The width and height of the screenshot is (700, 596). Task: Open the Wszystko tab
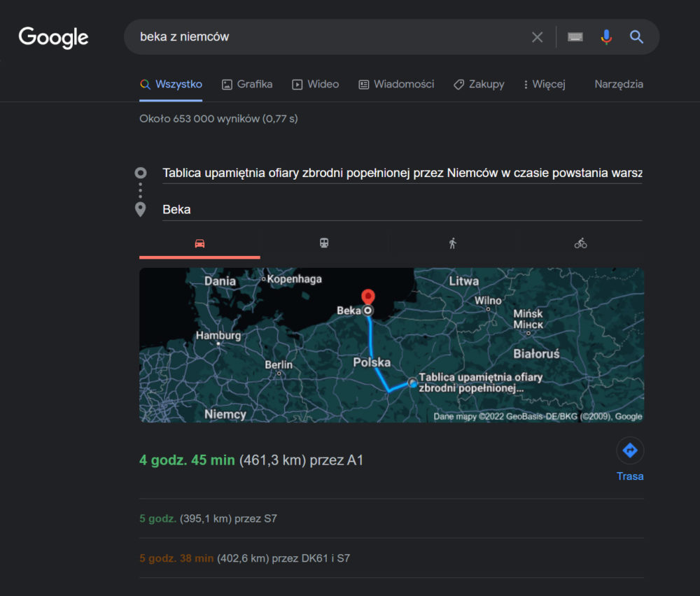click(171, 85)
